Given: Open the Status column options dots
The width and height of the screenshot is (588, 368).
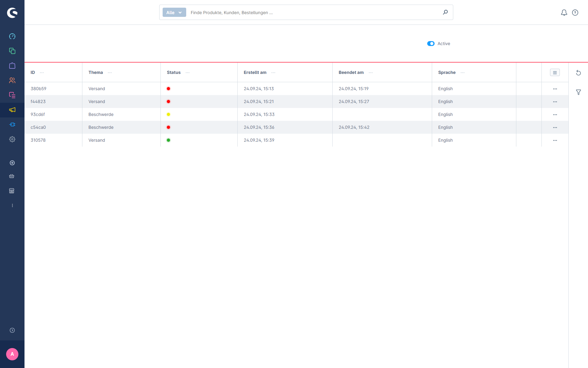Looking at the screenshot, I should pyautogui.click(x=188, y=73).
